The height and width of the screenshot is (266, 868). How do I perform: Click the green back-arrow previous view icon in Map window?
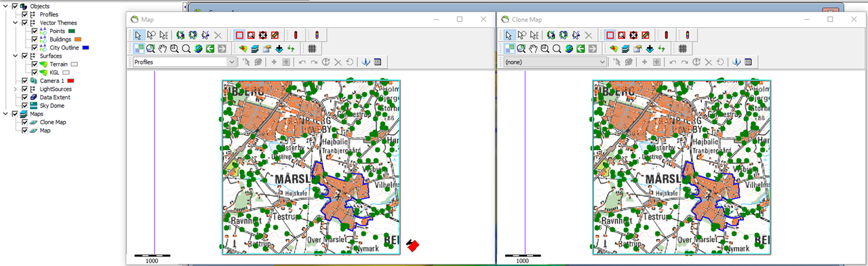point(210,48)
